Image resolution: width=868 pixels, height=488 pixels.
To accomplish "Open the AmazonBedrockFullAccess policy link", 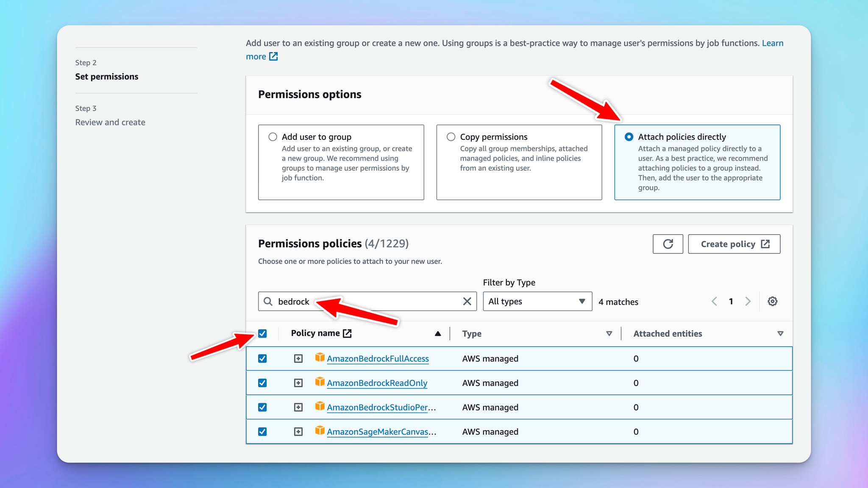I will pyautogui.click(x=378, y=358).
